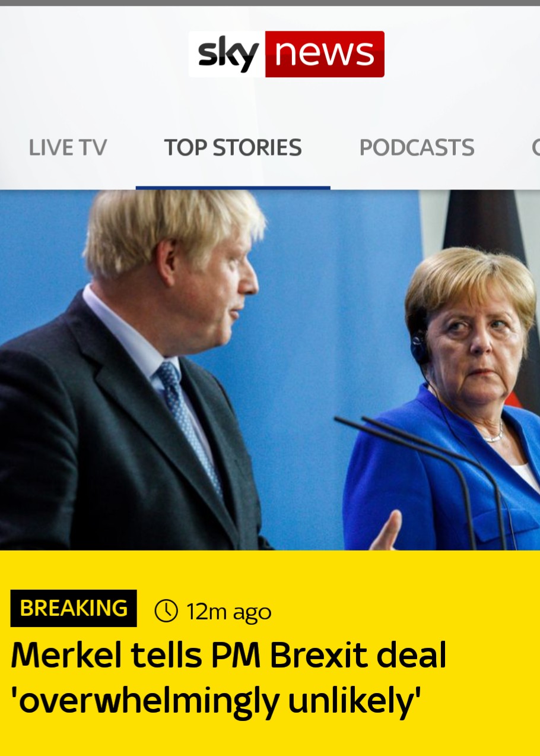Click the blue underline beneath TOP STORIES
This screenshot has width=540, height=756.
click(233, 188)
